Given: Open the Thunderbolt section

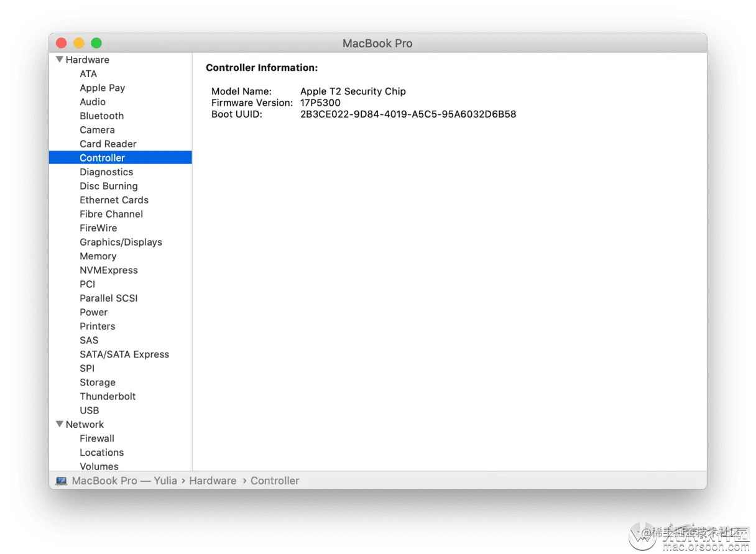Looking at the screenshot, I should (x=108, y=396).
